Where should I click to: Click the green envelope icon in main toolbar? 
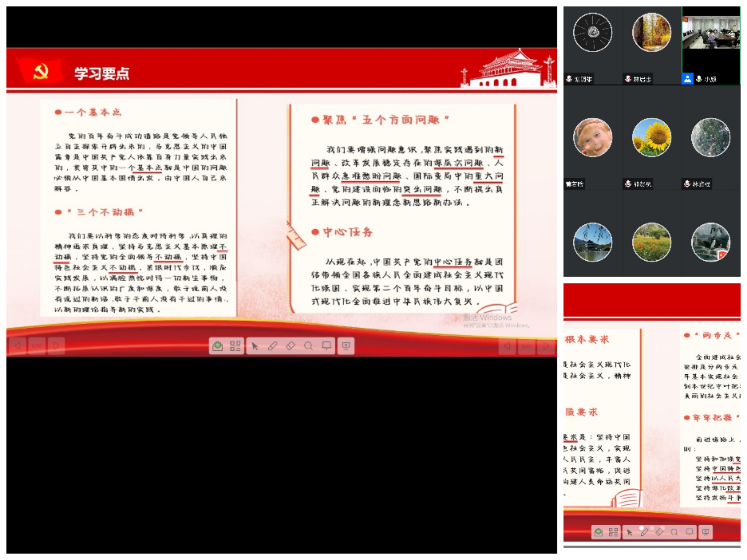click(218, 346)
